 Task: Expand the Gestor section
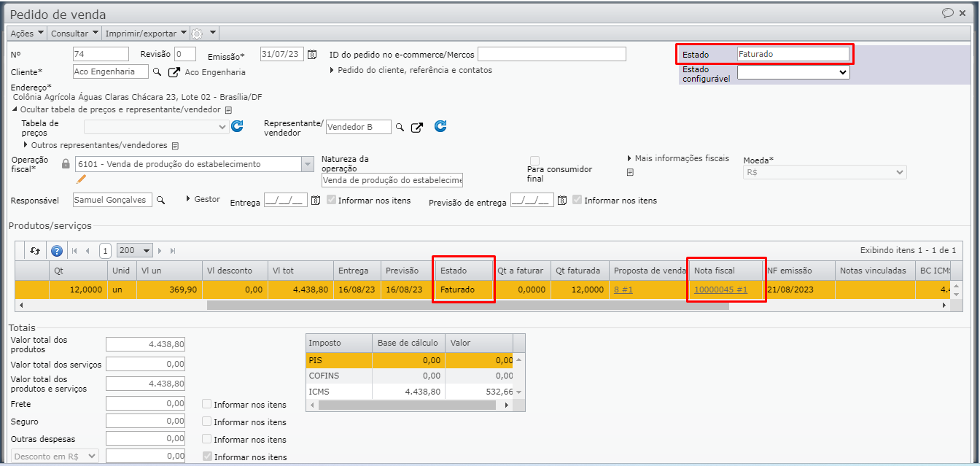tap(203, 199)
